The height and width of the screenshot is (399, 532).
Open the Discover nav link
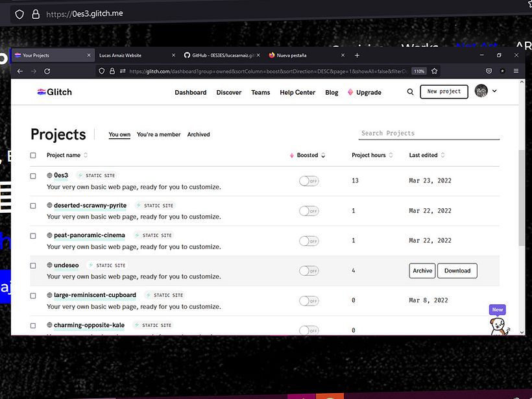(228, 92)
